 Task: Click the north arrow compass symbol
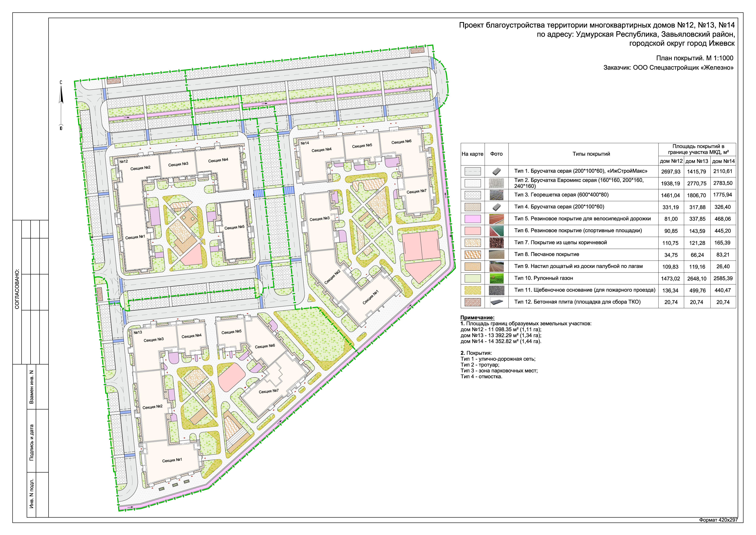click(x=61, y=105)
